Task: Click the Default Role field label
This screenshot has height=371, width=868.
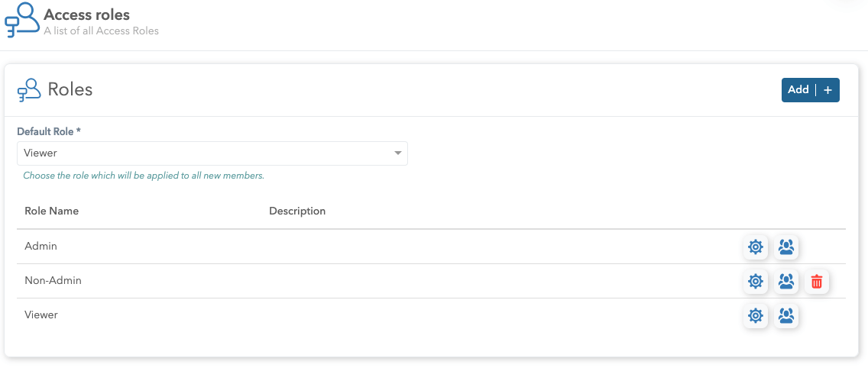Action: click(49, 131)
